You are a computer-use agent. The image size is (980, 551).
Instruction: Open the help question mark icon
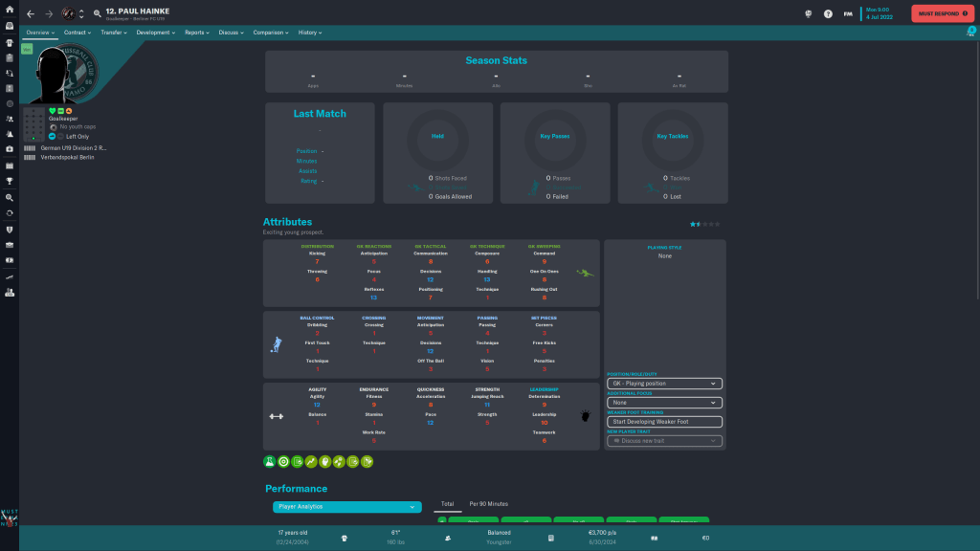[x=828, y=14]
